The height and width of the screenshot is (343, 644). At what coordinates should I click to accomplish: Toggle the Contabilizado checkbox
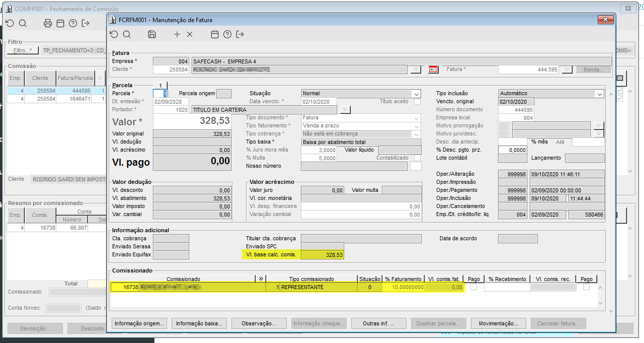pyautogui.click(x=417, y=158)
